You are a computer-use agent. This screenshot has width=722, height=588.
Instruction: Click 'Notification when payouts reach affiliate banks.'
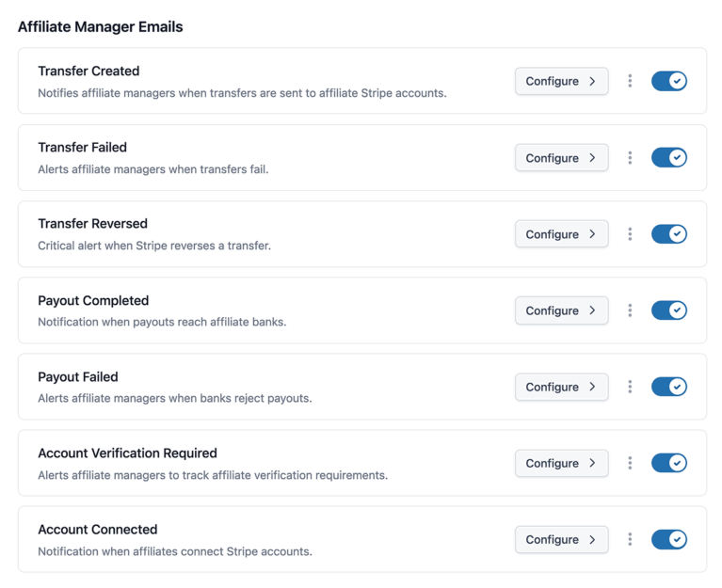[162, 322]
